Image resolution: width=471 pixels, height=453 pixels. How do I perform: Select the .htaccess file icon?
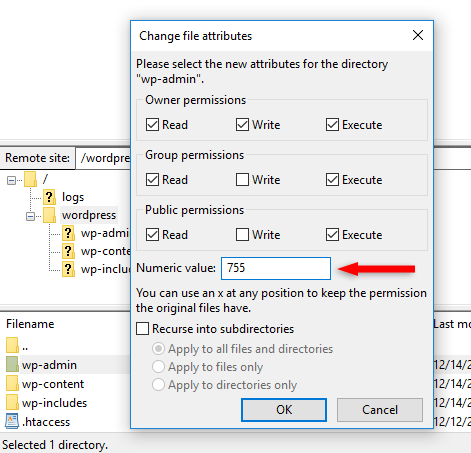click(12, 421)
